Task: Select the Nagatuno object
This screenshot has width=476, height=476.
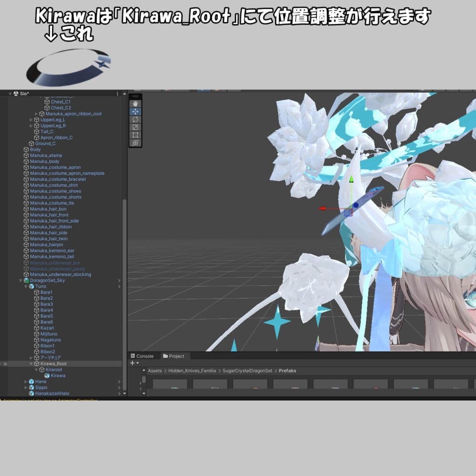Action: click(51, 340)
